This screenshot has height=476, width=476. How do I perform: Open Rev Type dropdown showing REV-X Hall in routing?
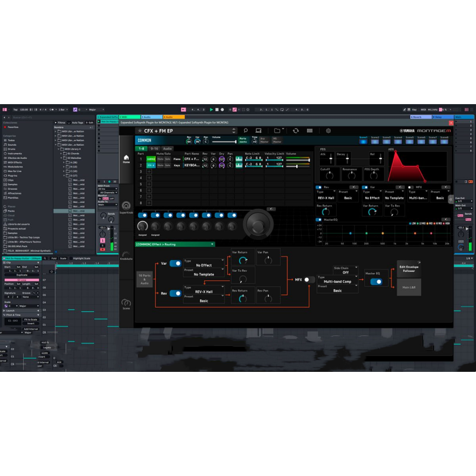[204, 290]
